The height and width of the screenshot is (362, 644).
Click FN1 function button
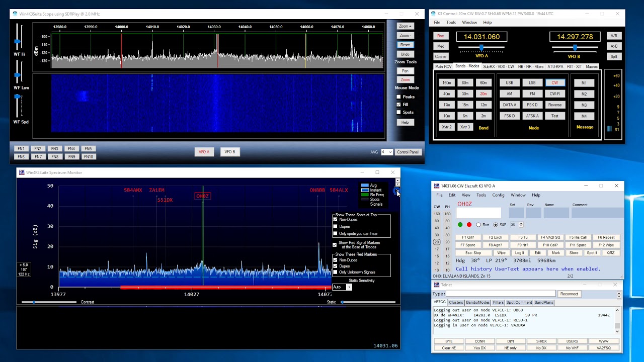pyautogui.click(x=21, y=149)
